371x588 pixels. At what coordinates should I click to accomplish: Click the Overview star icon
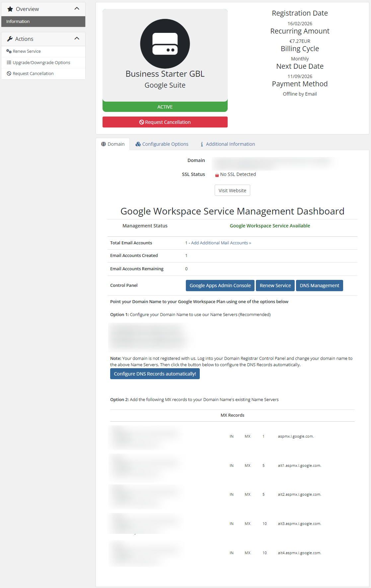[x=10, y=9]
